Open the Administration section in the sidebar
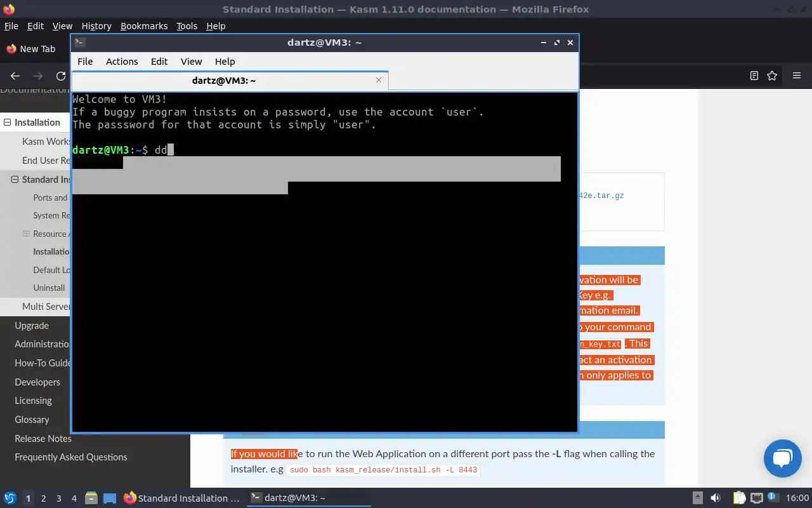This screenshot has width=812, height=508. point(43,344)
